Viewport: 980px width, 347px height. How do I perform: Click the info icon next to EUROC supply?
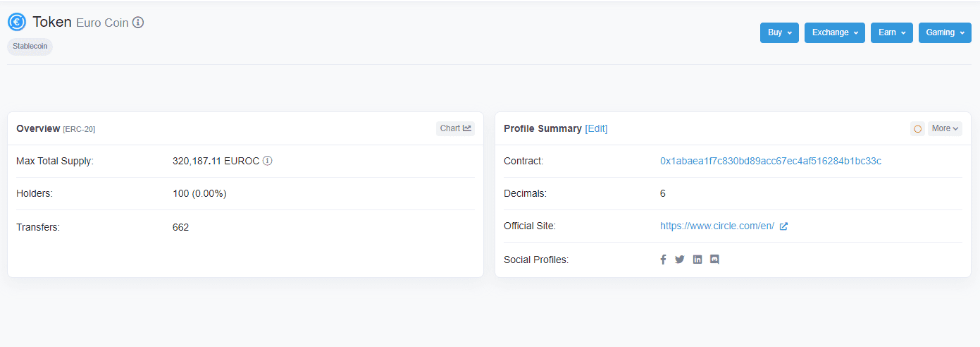(x=268, y=161)
